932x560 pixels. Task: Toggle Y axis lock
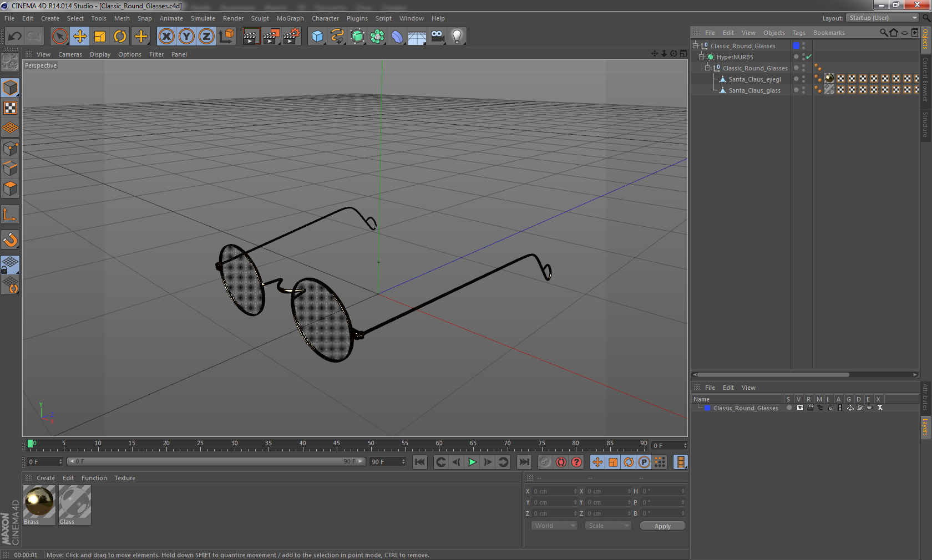(186, 37)
